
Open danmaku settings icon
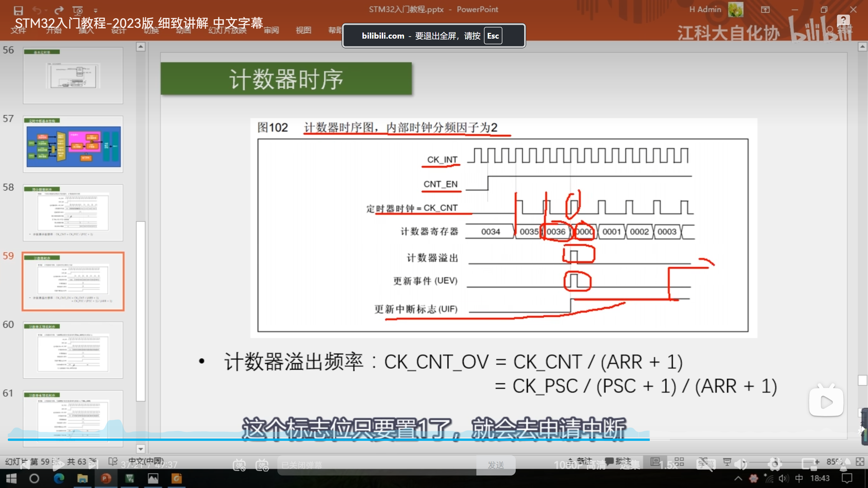(x=262, y=465)
